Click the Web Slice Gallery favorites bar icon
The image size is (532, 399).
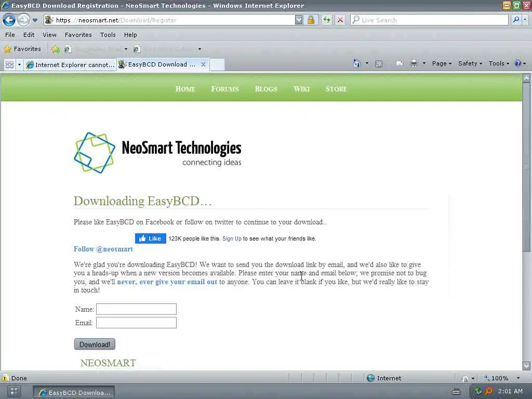(x=137, y=49)
